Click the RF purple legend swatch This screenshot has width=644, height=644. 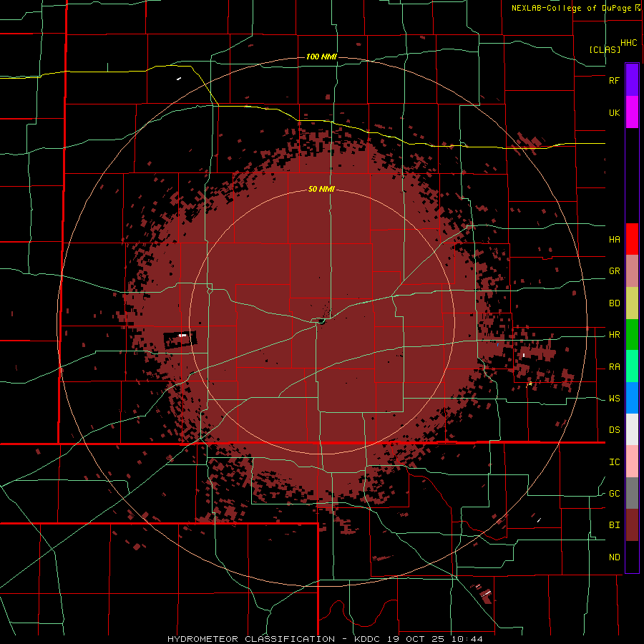[x=632, y=80]
